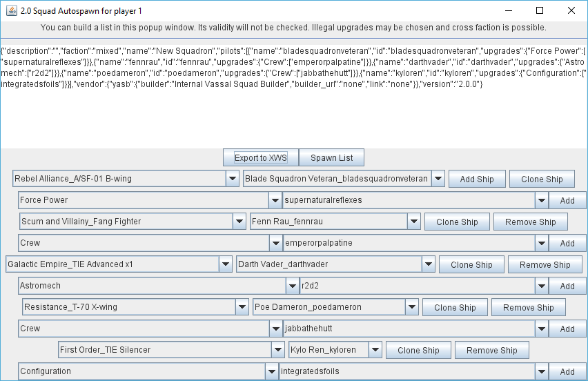
Task: Open the Blade Squadron Veteran pilot dropdown
Action: click(x=344, y=179)
